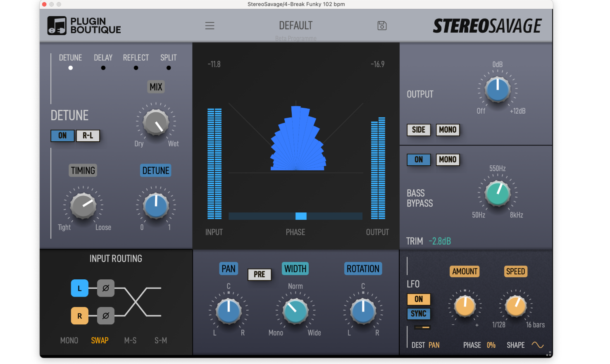Toggle right channel phase invert icon

click(106, 316)
